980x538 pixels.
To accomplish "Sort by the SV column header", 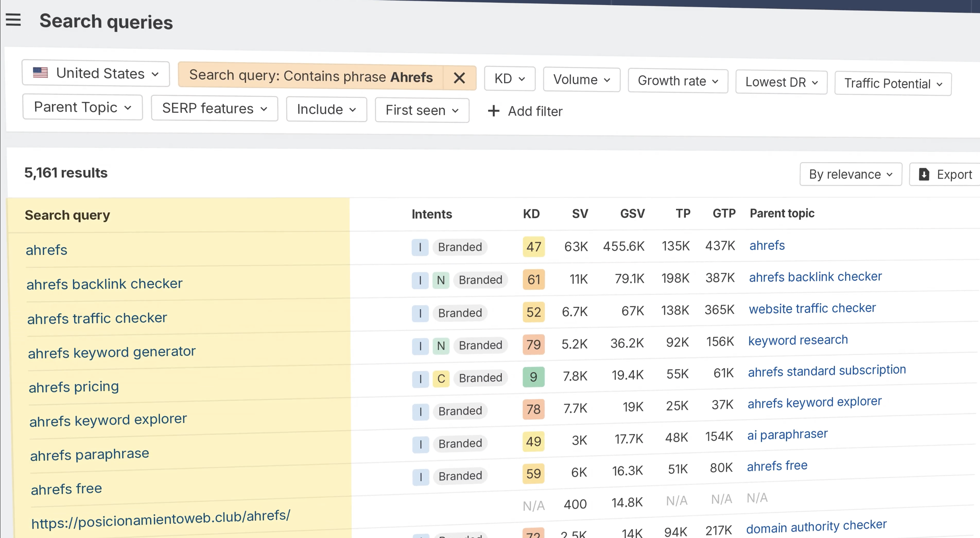I will tap(580, 214).
